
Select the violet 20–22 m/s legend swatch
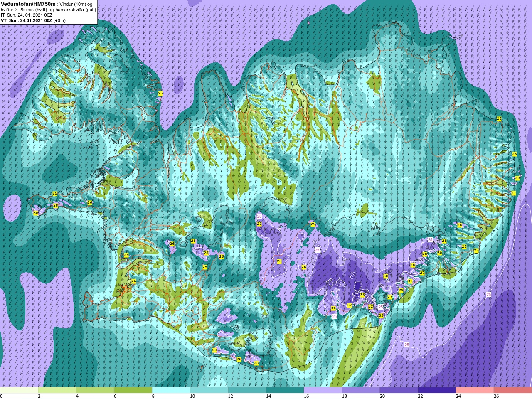(x=399, y=390)
